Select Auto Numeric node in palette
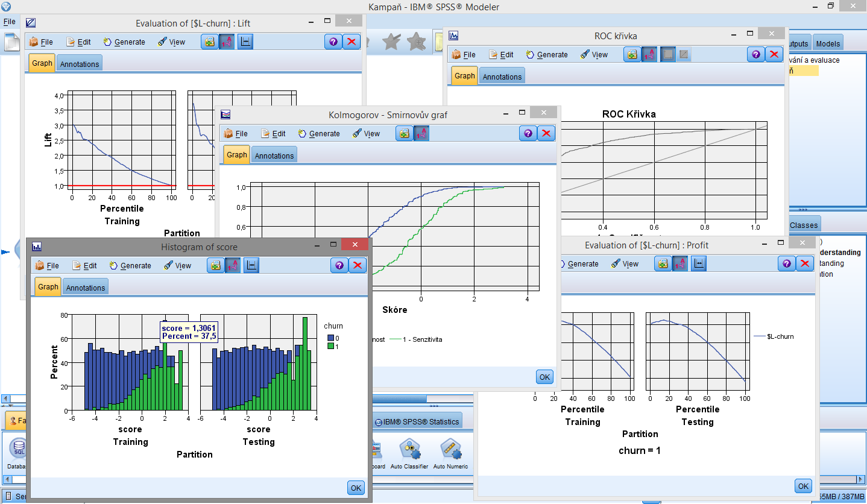Screen dimensions: 867x504 [x=450, y=454]
